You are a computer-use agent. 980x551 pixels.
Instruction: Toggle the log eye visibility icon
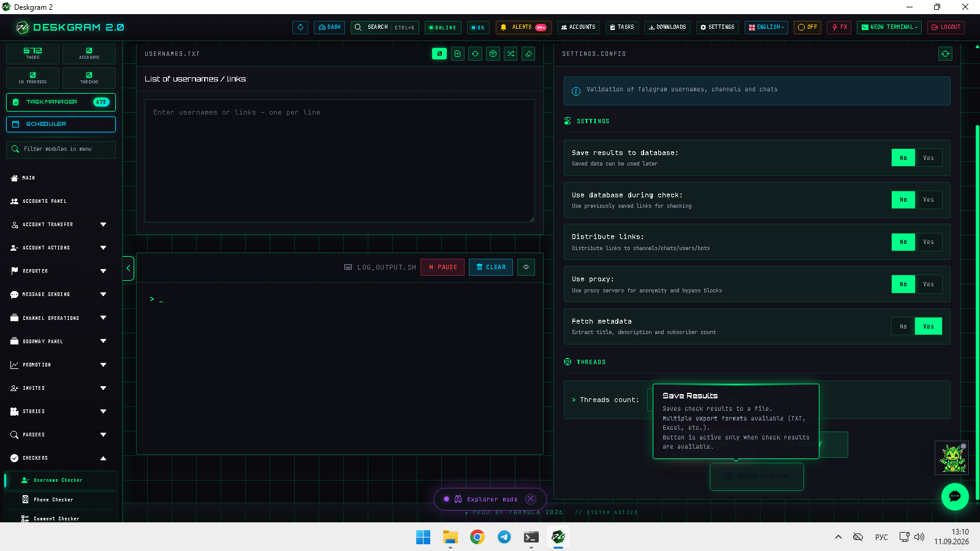point(526,267)
